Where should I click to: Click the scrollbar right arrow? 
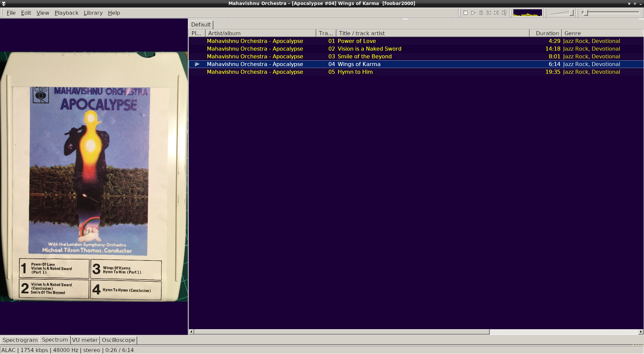[x=641, y=332]
